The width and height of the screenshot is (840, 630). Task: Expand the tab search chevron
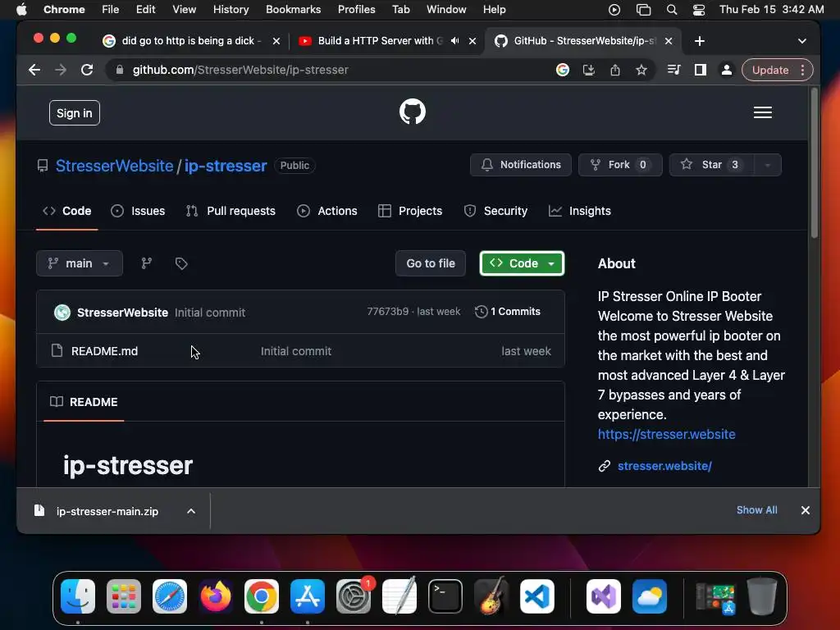(802, 41)
